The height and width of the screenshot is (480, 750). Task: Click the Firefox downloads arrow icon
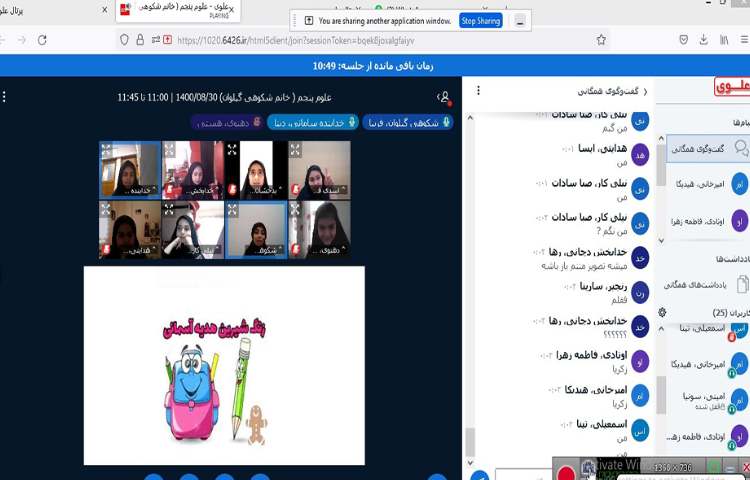(684, 40)
